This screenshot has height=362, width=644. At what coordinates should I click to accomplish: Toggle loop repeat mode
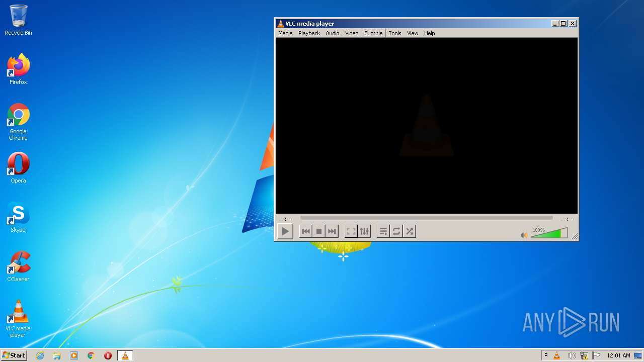[396, 231]
